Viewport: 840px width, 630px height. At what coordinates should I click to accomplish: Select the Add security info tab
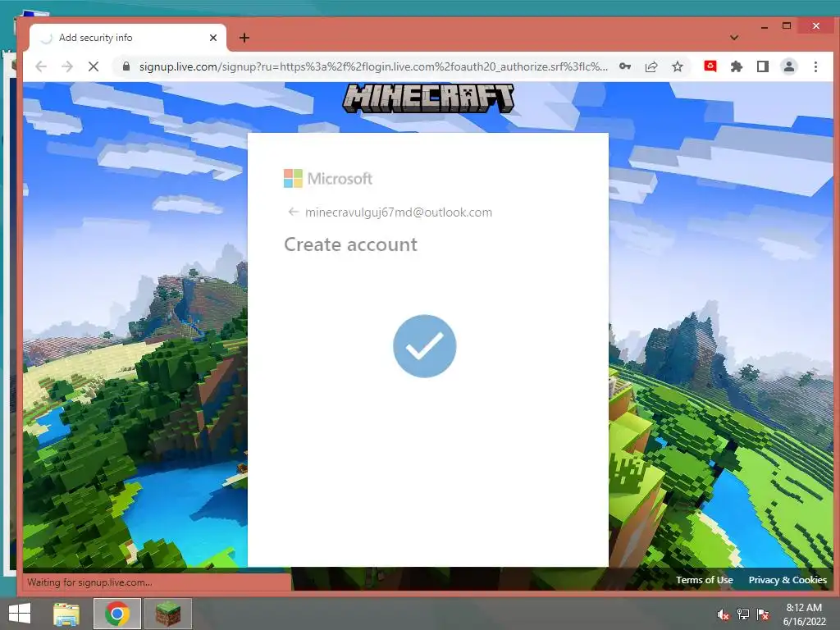pyautogui.click(x=127, y=38)
